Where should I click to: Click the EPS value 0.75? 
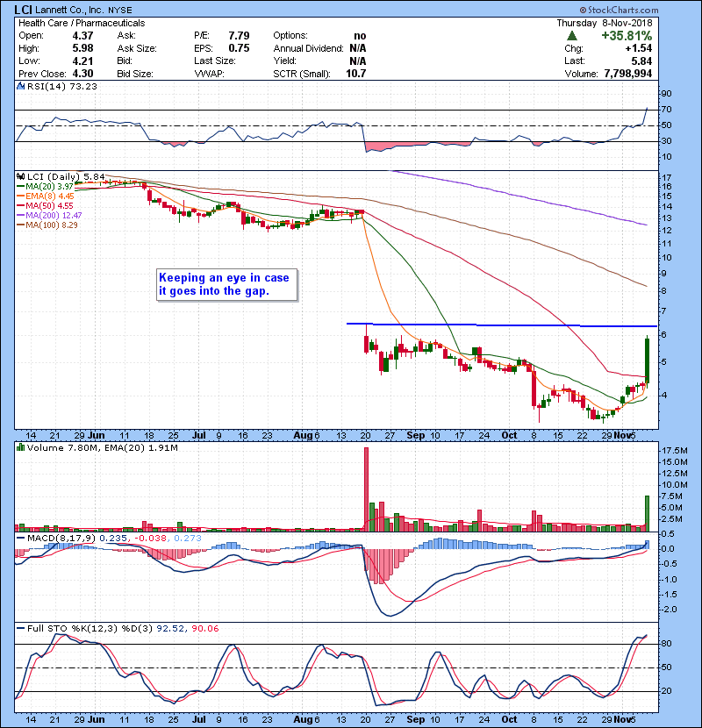(x=239, y=48)
